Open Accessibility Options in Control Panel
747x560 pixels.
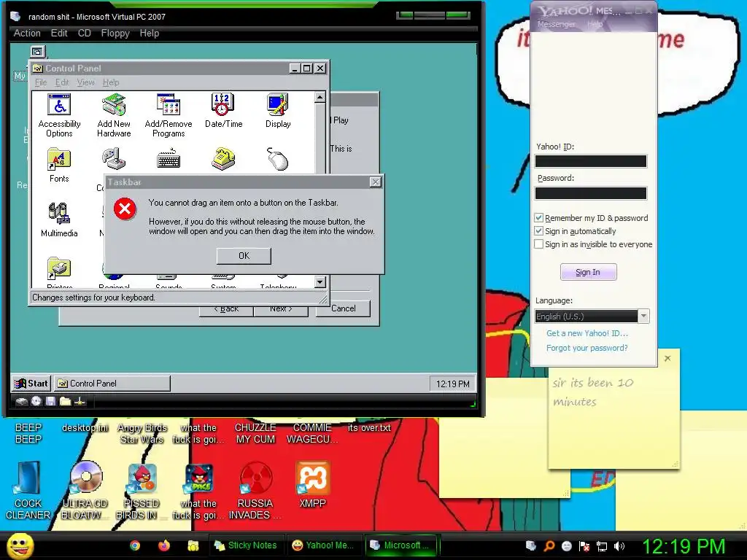click(x=59, y=115)
